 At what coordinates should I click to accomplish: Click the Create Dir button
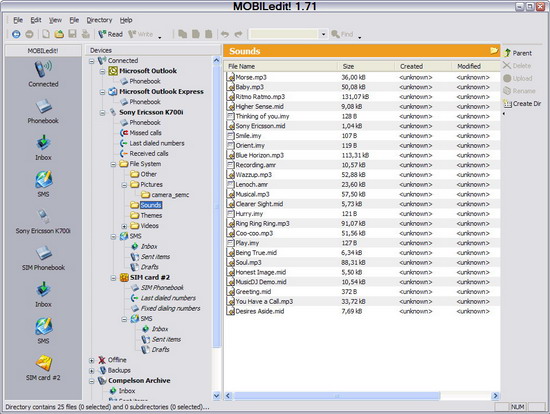tap(522, 104)
